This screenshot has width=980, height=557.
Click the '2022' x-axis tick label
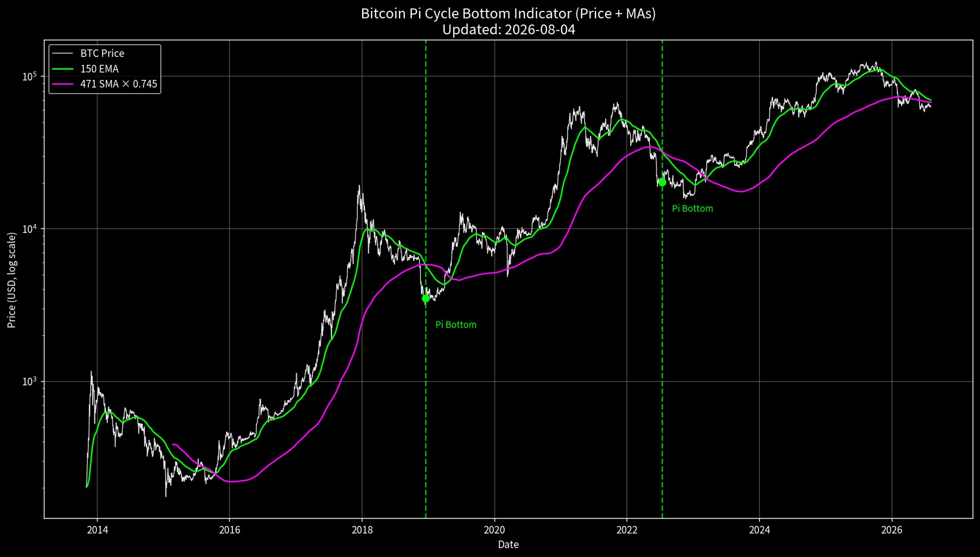[627, 530]
